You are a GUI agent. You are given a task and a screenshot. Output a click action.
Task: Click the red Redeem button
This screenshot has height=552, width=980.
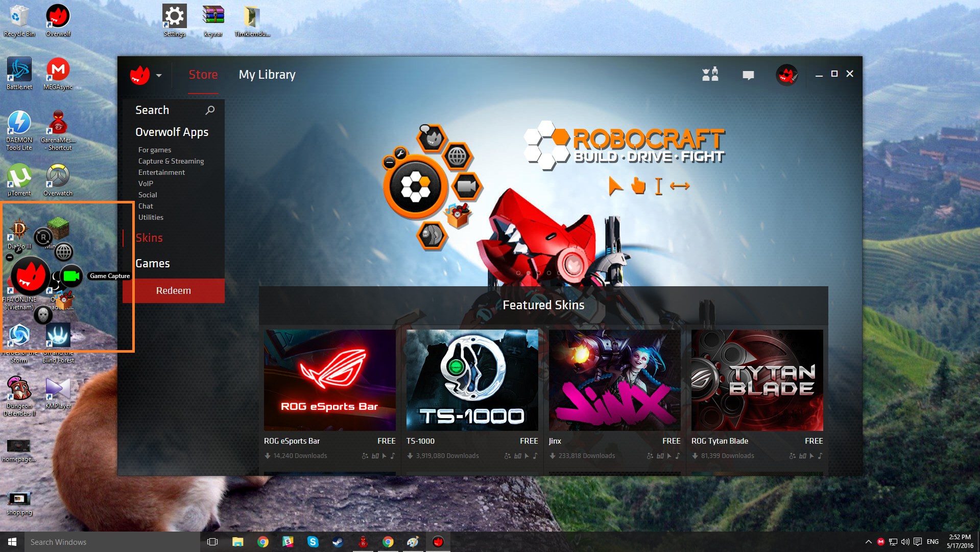[174, 290]
